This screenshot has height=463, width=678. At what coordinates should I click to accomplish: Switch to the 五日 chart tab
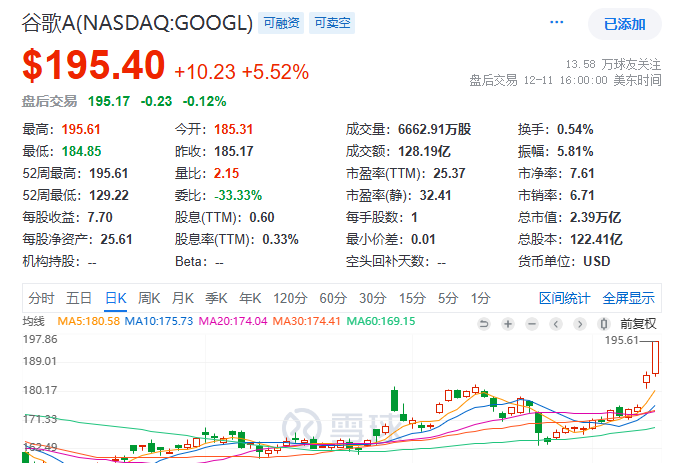coord(79,298)
